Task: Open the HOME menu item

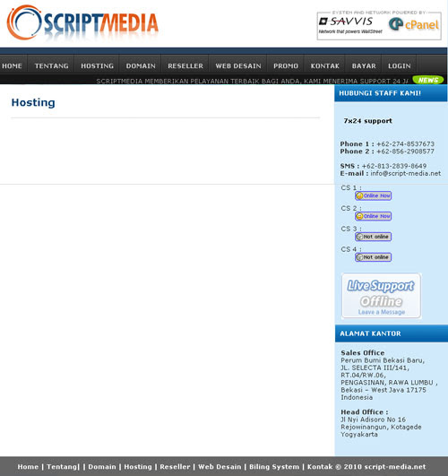Action: pyautogui.click(x=13, y=65)
